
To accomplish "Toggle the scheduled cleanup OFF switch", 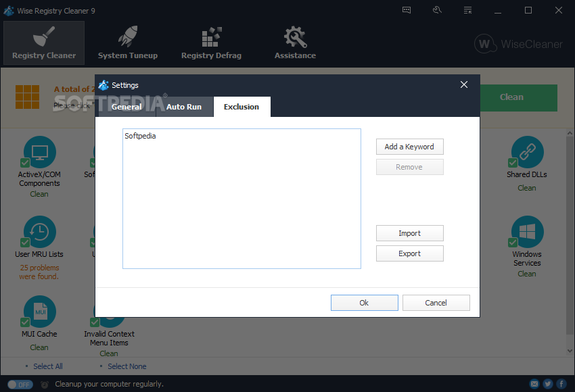I will 20,385.
